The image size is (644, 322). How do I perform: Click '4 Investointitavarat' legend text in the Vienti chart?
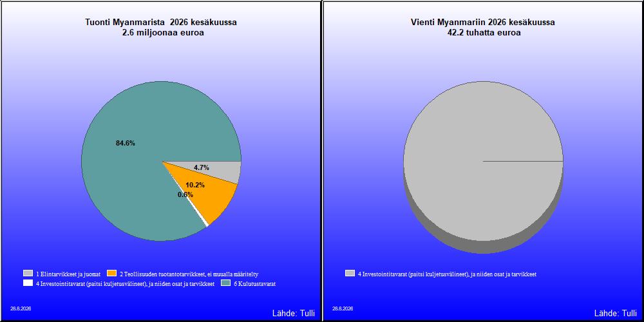[x=448, y=274]
